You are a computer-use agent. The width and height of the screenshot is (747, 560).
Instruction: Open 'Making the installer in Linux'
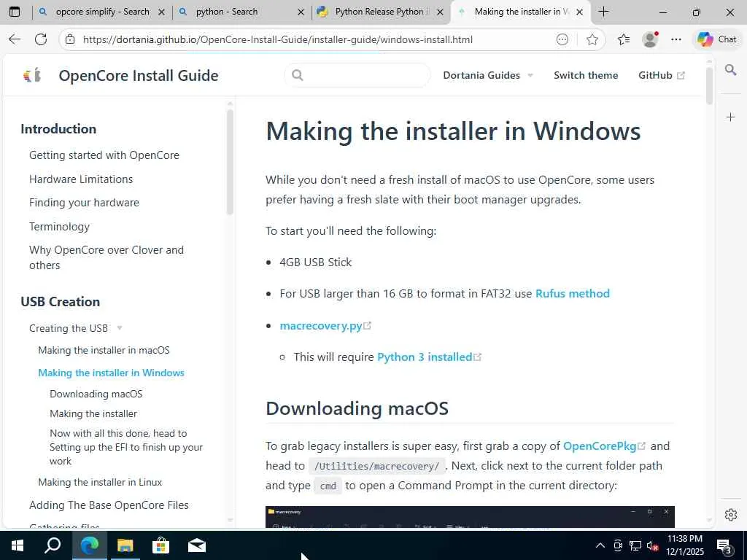pyautogui.click(x=100, y=483)
